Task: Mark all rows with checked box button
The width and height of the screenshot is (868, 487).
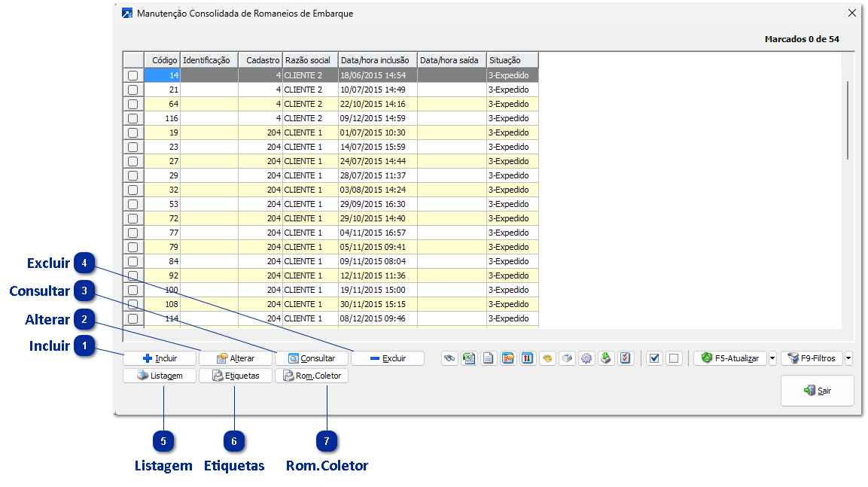Action: point(654,358)
